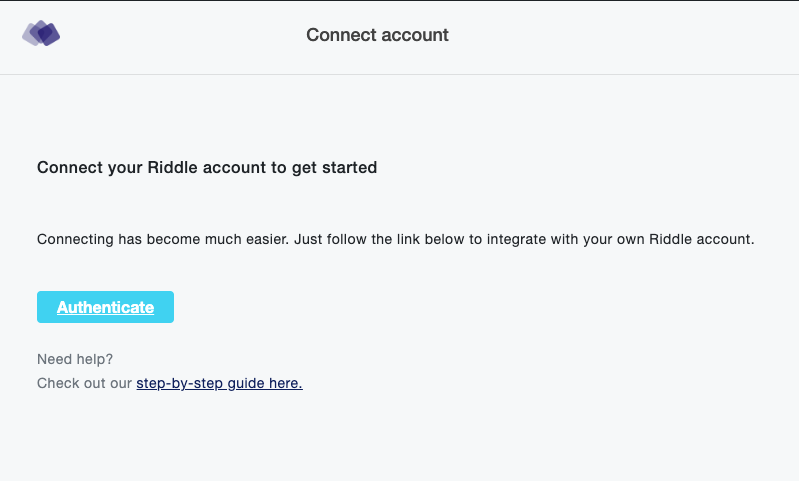799x481 pixels.
Task: Click the Check out our text
Action: tap(85, 383)
